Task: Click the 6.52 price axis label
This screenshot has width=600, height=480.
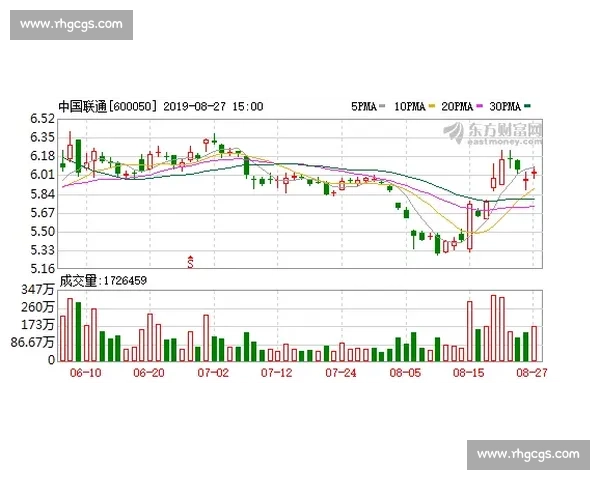Action: (42, 119)
